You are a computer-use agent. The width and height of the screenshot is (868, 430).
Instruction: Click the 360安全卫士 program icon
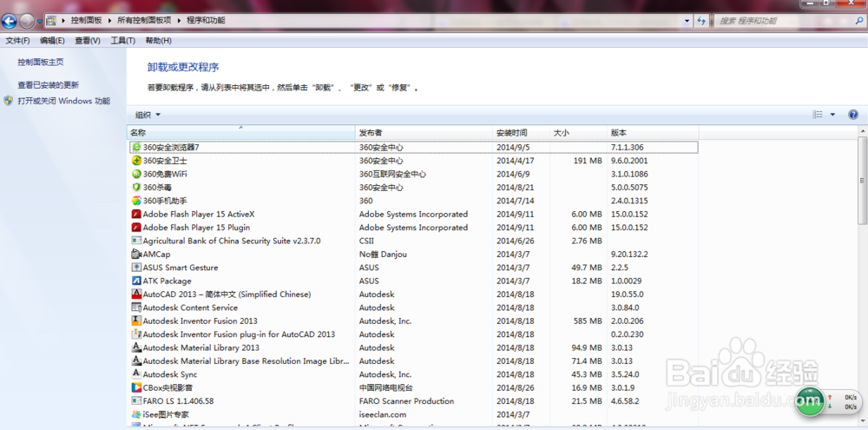point(136,161)
